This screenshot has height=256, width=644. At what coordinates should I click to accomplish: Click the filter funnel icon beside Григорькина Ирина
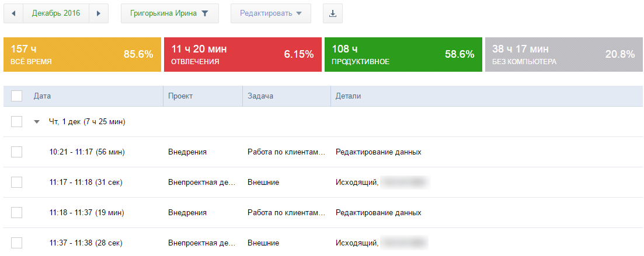[x=205, y=13]
